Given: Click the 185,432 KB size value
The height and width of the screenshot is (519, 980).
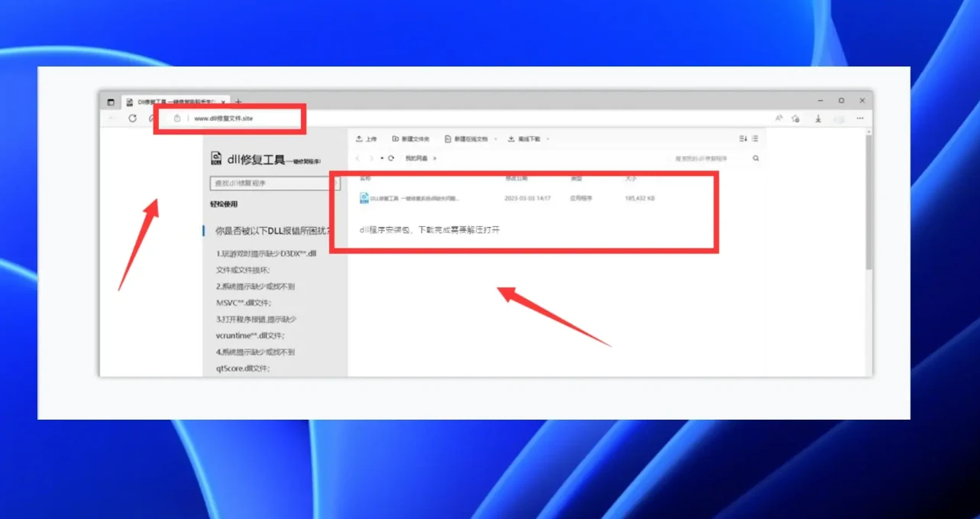Looking at the screenshot, I should (639, 198).
